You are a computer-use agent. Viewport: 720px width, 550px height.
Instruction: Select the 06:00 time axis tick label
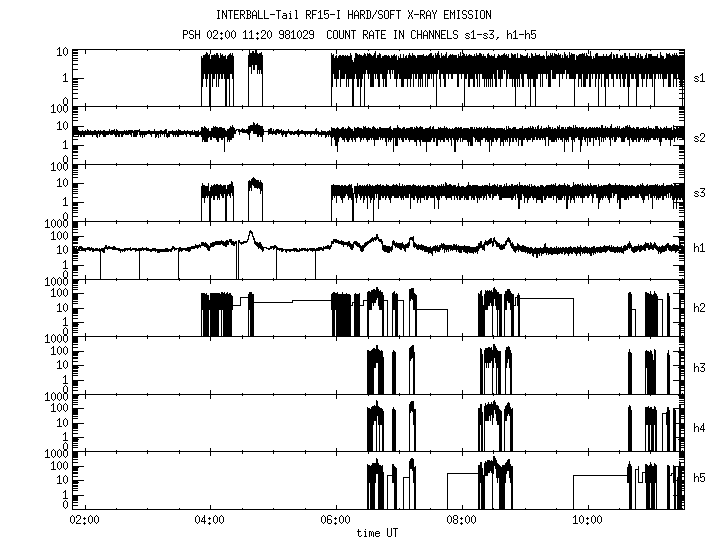click(x=335, y=520)
